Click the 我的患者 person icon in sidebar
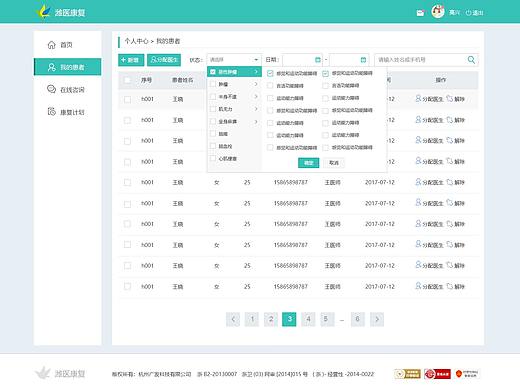Viewport: 520px width, 390px height. click(x=52, y=67)
